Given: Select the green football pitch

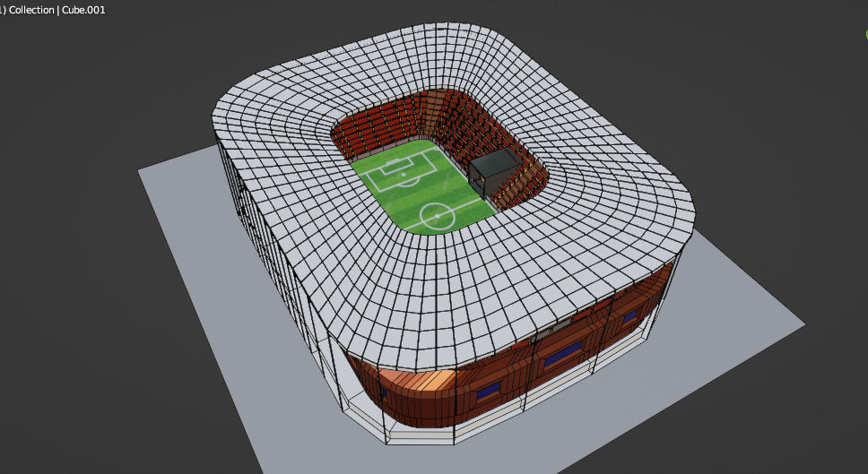Looking at the screenshot, I should (x=423, y=188).
